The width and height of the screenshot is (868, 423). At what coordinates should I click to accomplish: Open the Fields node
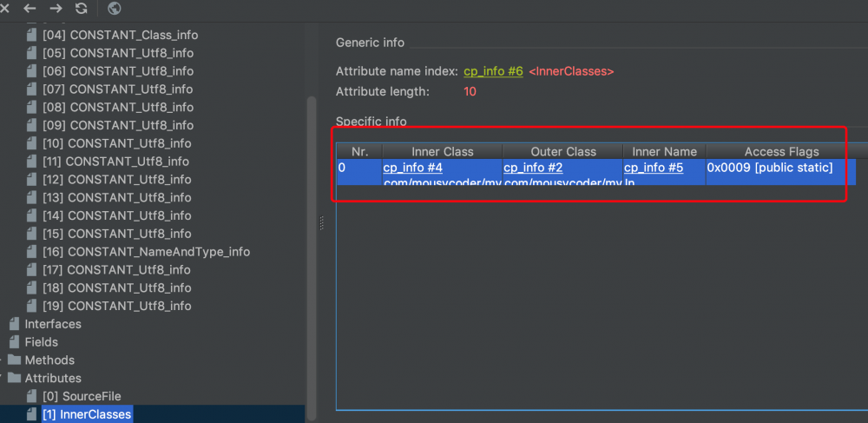pos(41,342)
